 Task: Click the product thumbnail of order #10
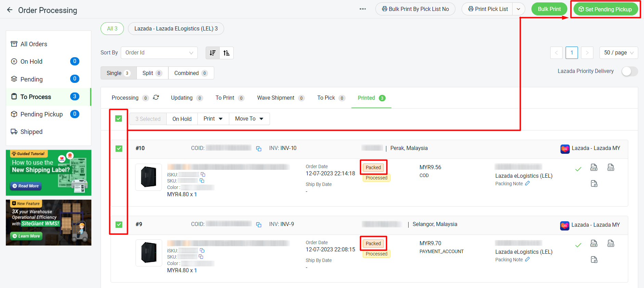pyautogui.click(x=149, y=177)
